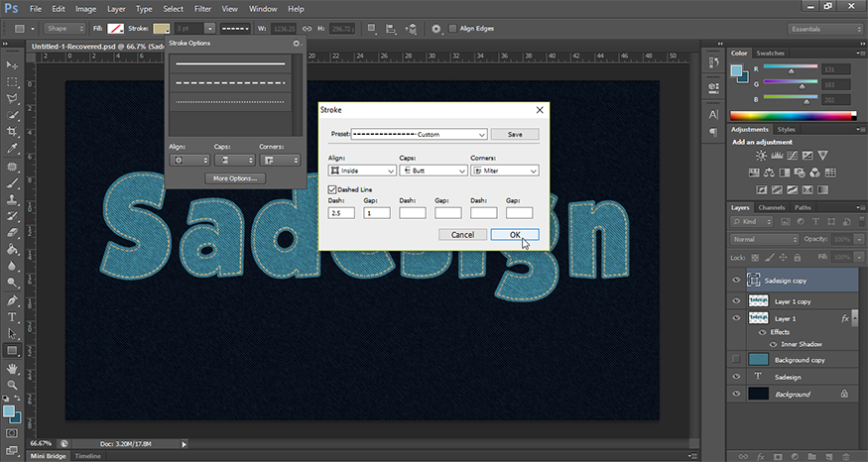Select the Crop tool
Screen dimensions: 868x462
12,132
